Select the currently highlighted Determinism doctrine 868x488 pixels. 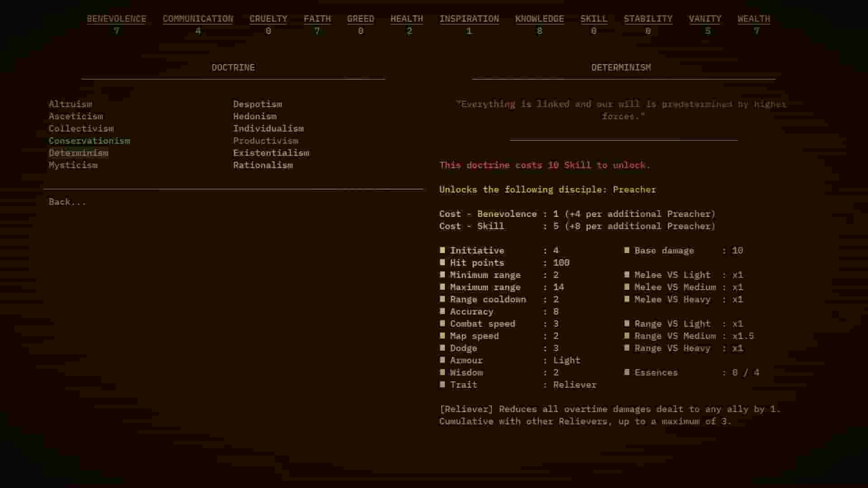(x=78, y=153)
